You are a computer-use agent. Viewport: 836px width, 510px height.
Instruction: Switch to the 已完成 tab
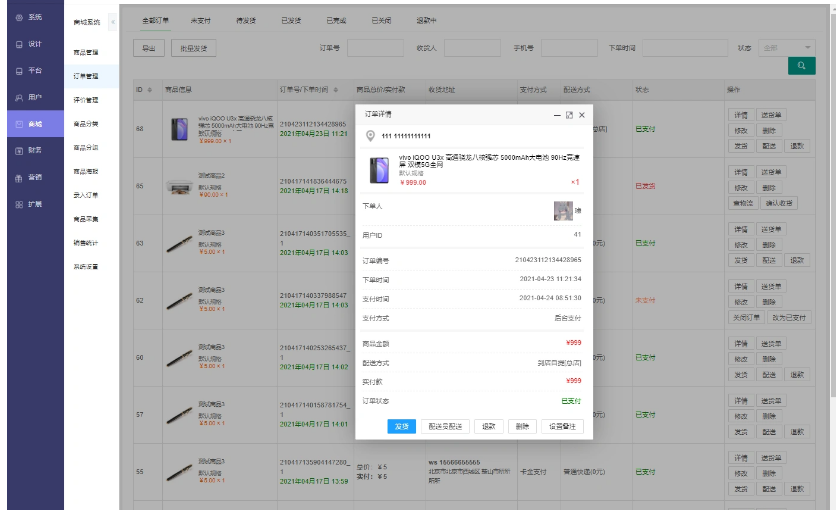336,21
